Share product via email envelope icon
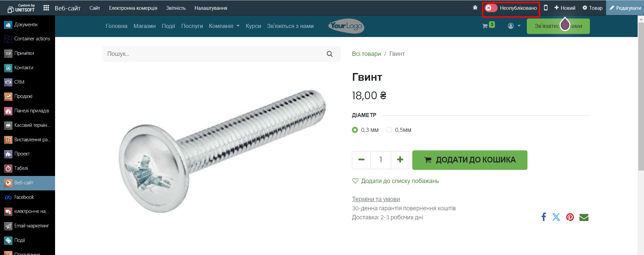 (584, 217)
